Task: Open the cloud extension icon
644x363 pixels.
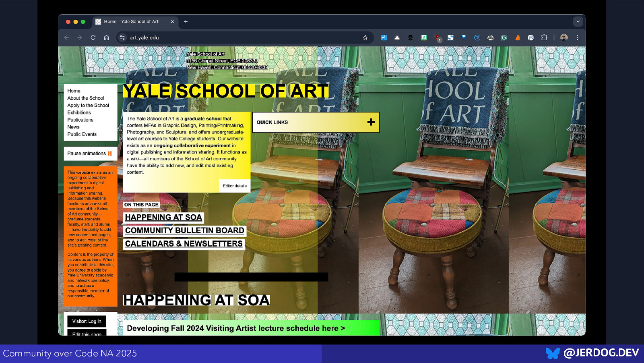Action: pos(397,37)
